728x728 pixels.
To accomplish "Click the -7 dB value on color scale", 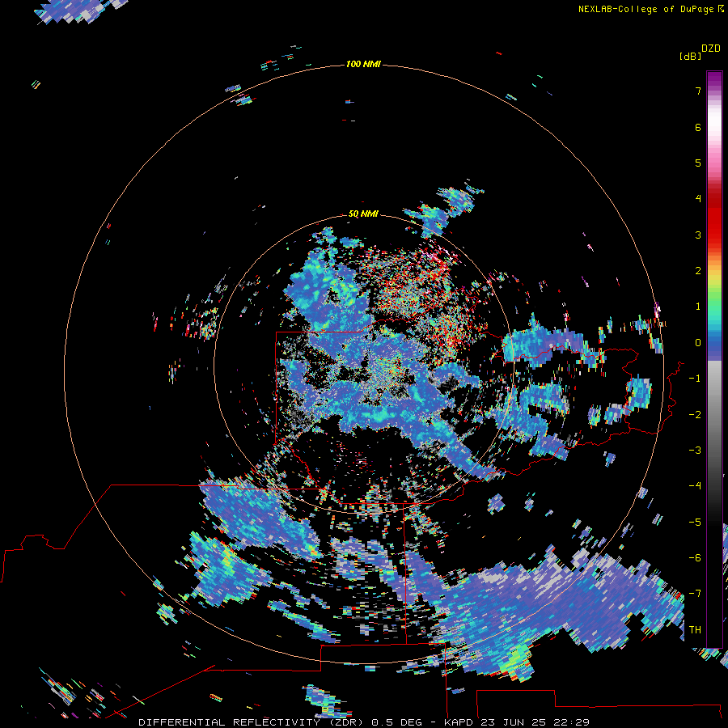I will tap(695, 594).
